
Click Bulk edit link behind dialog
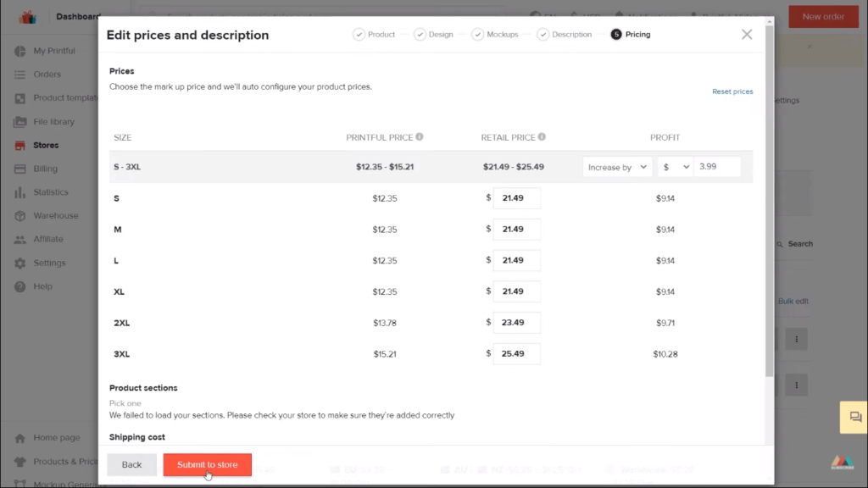point(793,301)
